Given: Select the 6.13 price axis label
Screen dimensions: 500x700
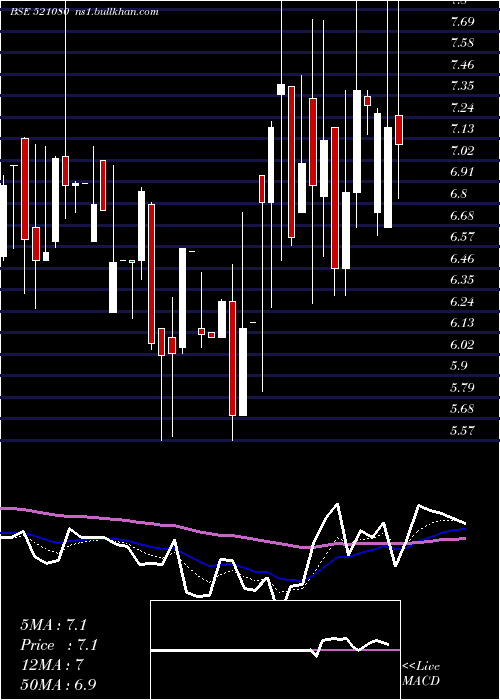Looking at the screenshot, I should 462,323.
